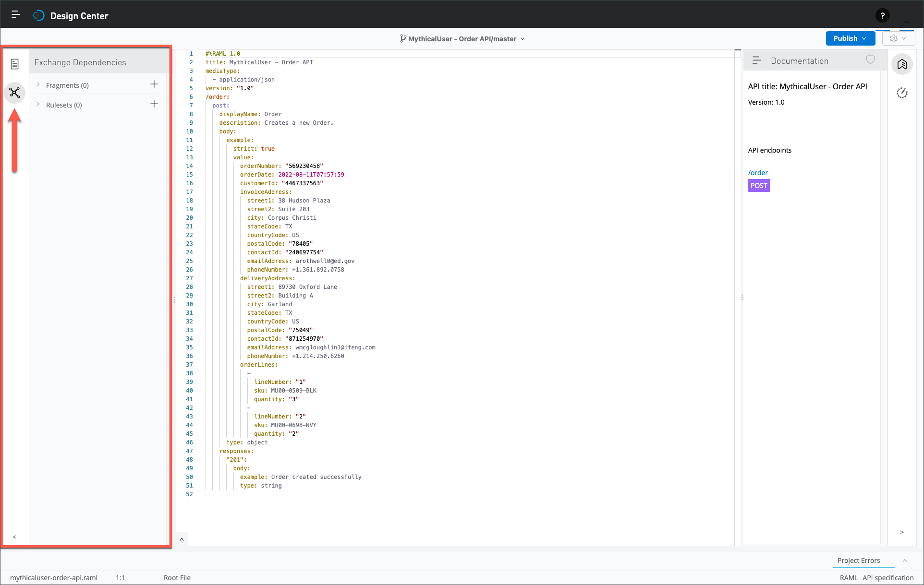924x585 pixels.
Task: Click the mythicaluser-order-api.raml status bar entry
Action: 54,578
